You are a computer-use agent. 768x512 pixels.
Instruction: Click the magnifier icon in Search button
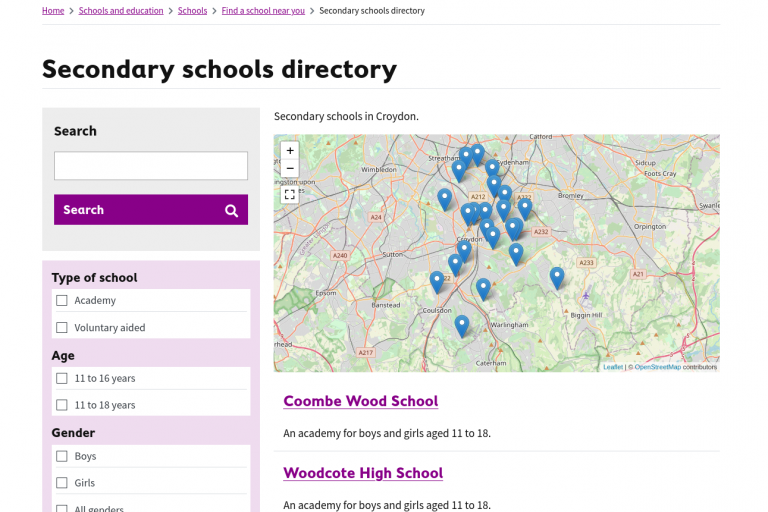232,211
